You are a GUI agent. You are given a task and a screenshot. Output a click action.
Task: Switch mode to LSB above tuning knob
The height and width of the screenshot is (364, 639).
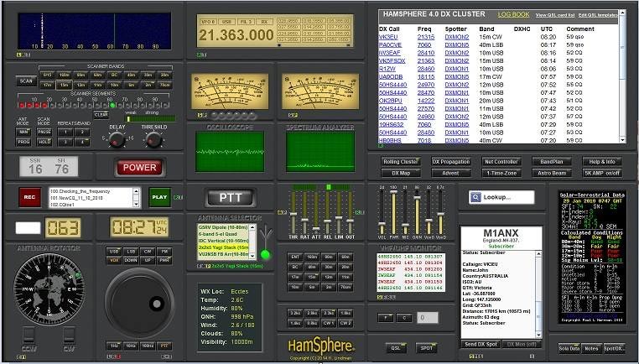131,252
